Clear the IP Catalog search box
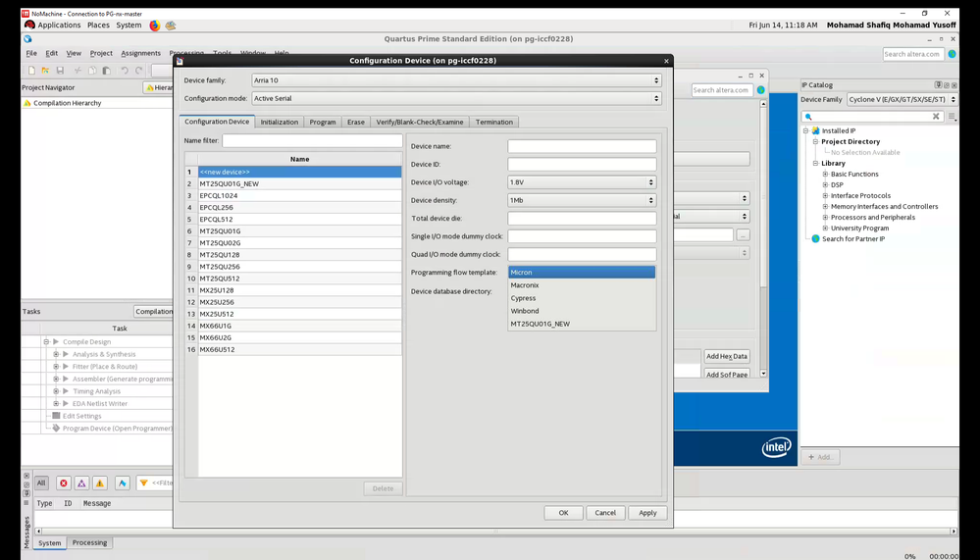This screenshot has height=560, width=980. pos(936,117)
